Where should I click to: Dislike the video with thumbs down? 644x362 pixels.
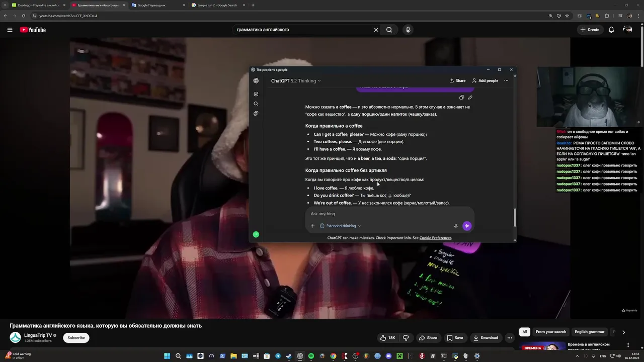[x=406, y=338]
